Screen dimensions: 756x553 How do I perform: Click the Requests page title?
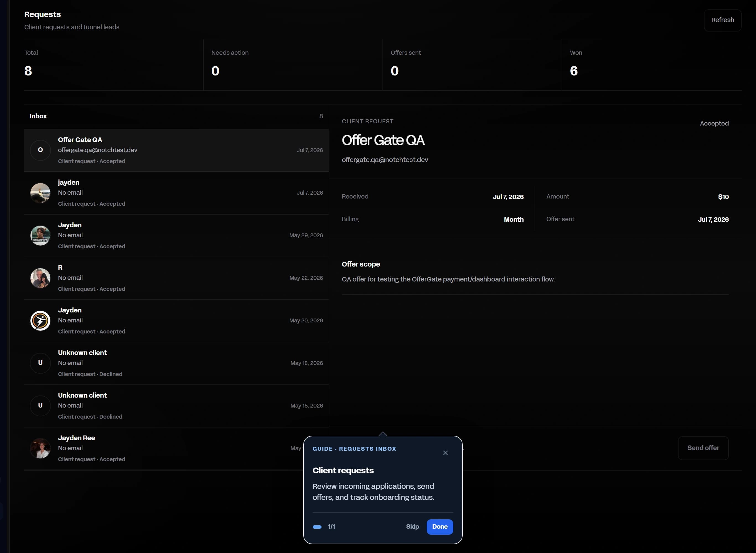click(43, 14)
